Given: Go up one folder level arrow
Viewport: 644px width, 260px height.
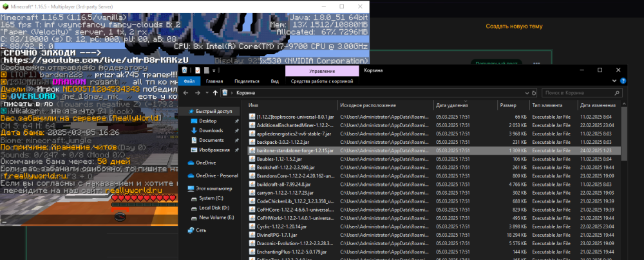Looking at the screenshot, I should point(215,93).
